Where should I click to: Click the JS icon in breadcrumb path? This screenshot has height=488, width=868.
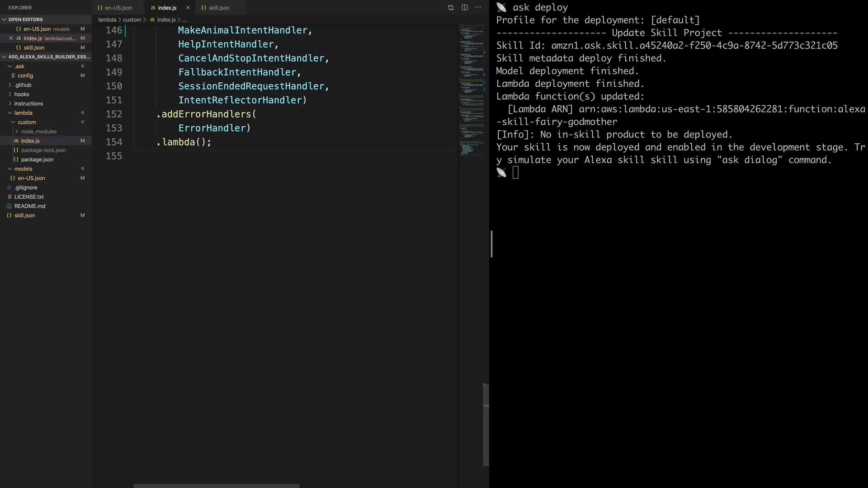152,20
